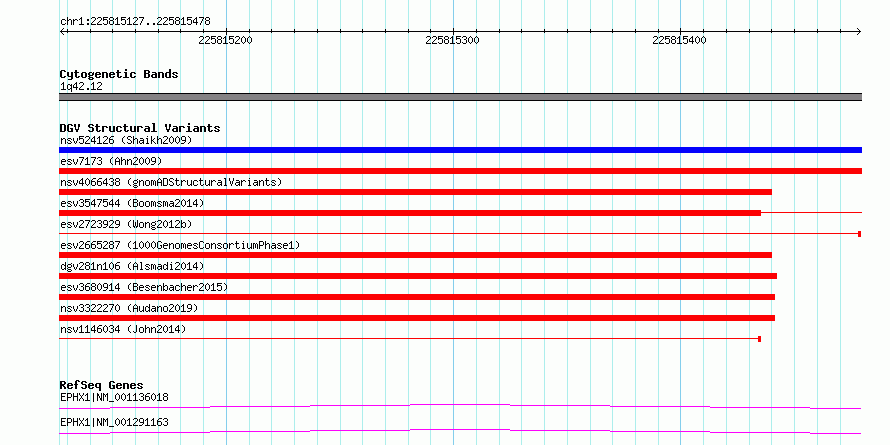This screenshot has width=890, height=445.
Task: Select the red dgv281n106 variant bar
Action: point(418,276)
